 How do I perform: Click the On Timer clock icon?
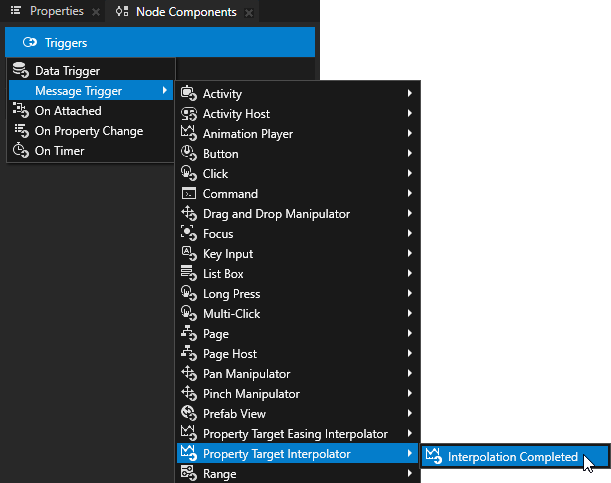tap(20, 151)
